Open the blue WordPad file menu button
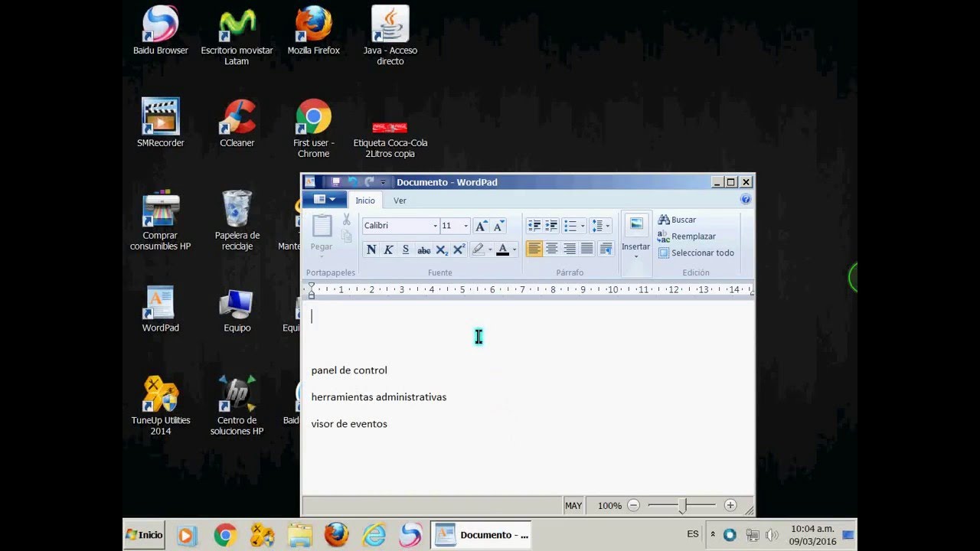The image size is (980, 551). click(325, 200)
